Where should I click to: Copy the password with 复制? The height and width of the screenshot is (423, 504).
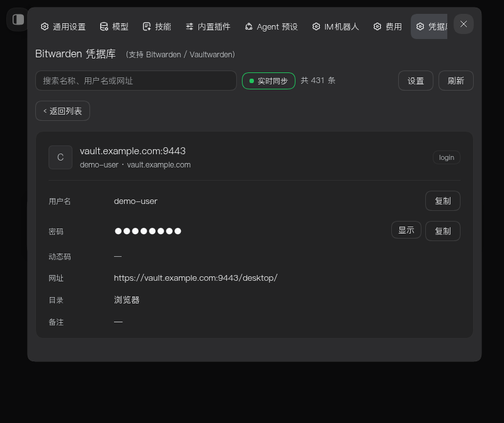click(x=443, y=231)
